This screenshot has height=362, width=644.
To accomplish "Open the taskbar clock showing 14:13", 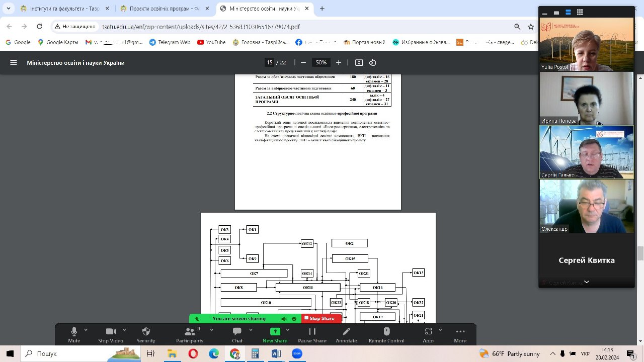I will (x=608, y=353).
